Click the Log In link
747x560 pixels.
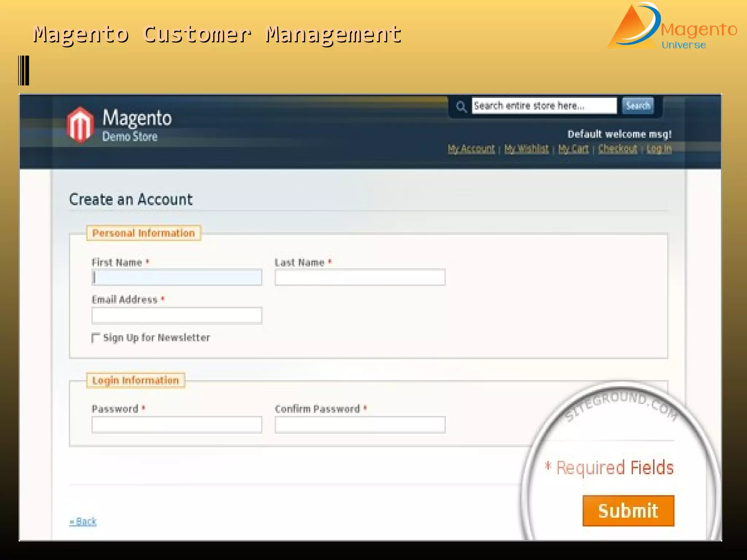[659, 149]
